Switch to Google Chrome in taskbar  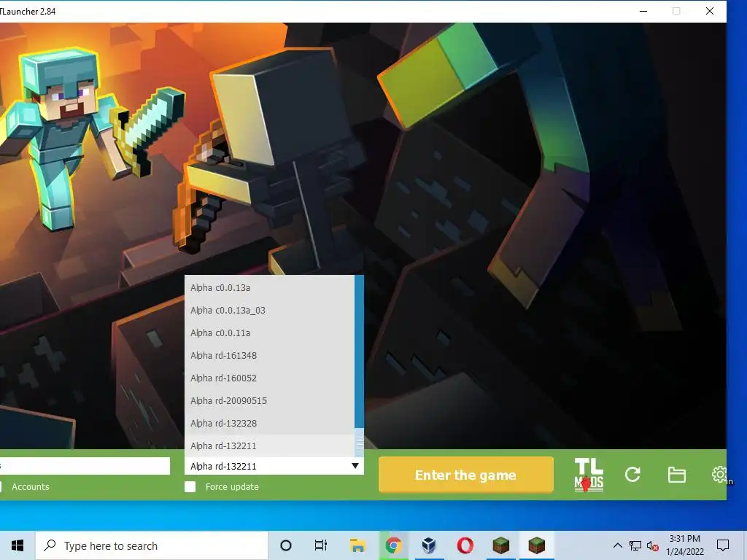393,545
